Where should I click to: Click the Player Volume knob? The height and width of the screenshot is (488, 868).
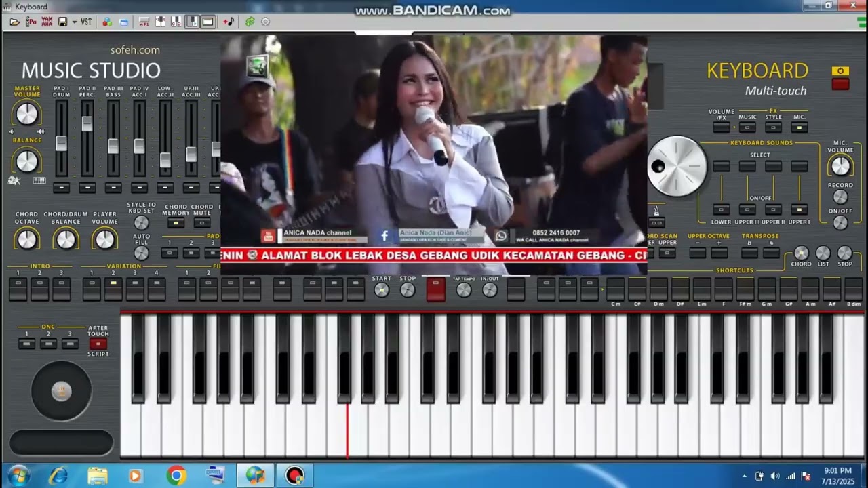105,239
